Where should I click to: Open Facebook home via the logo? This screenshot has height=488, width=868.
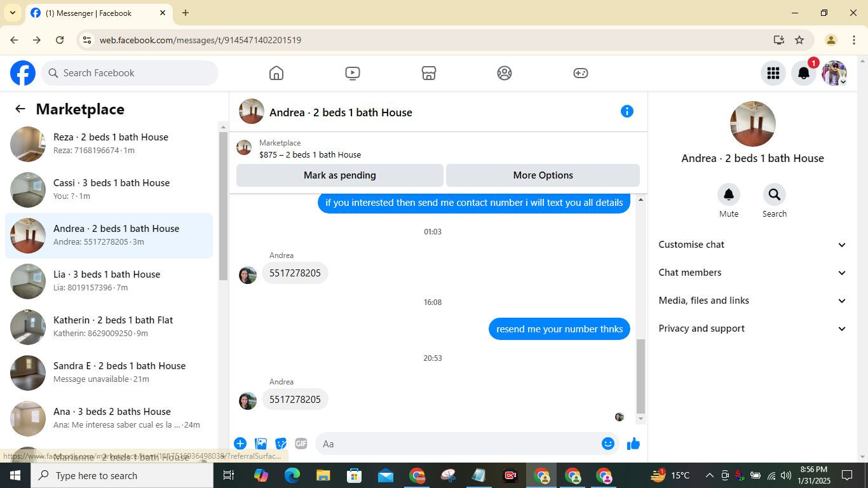23,73
